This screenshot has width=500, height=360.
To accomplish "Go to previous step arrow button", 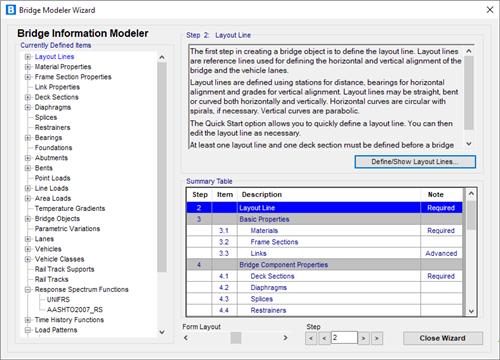I will [x=324, y=338].
